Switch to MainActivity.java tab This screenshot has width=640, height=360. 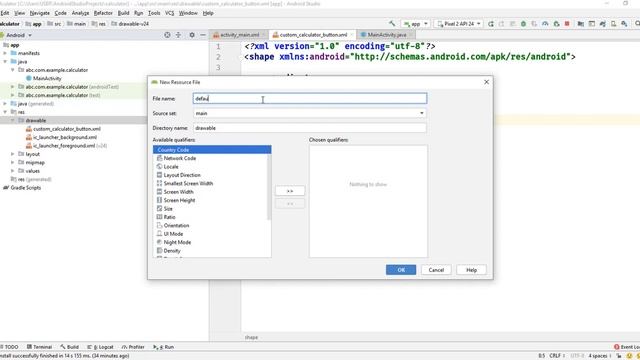(386, 35)
